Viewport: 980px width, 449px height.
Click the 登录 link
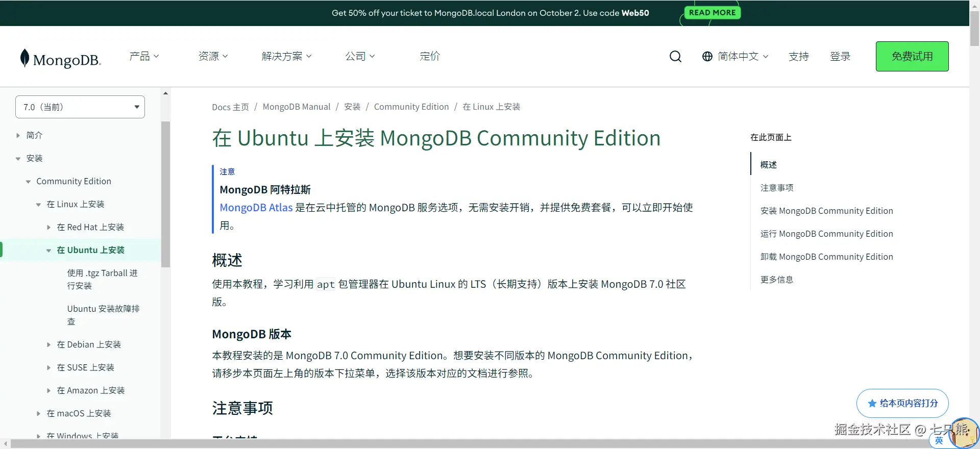pyautogui.click(x=840, y=56)
